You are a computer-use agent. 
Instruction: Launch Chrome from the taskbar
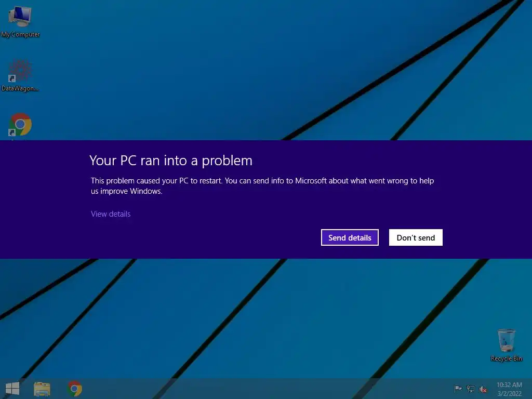click(x=75, y=389)
